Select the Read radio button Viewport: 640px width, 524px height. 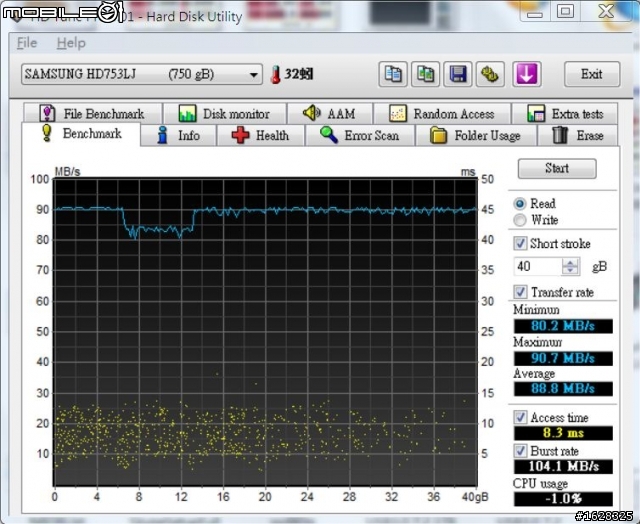tap(520, 203)
